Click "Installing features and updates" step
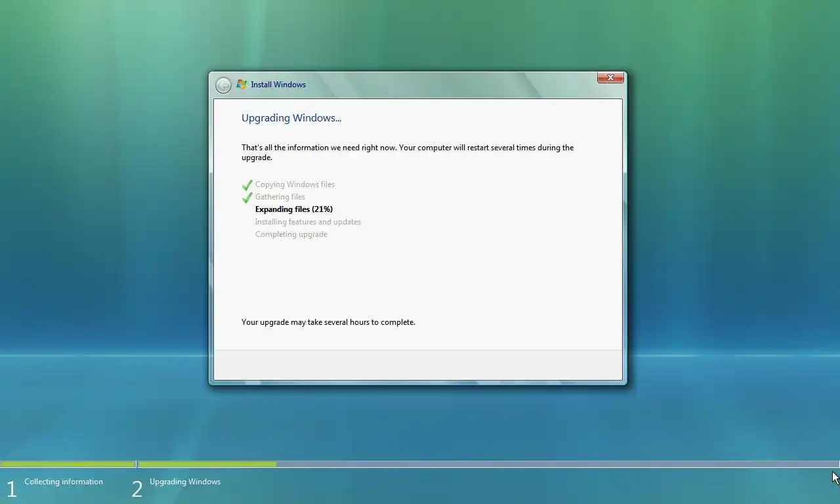Screen dimensions: 840x504 coord(308,222)
